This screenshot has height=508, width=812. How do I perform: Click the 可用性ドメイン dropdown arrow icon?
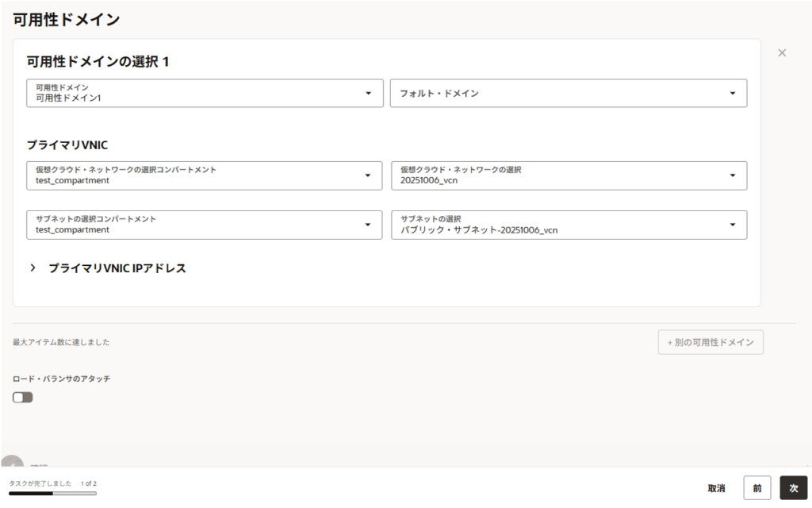pyautogui.click(x=368, y=94)
